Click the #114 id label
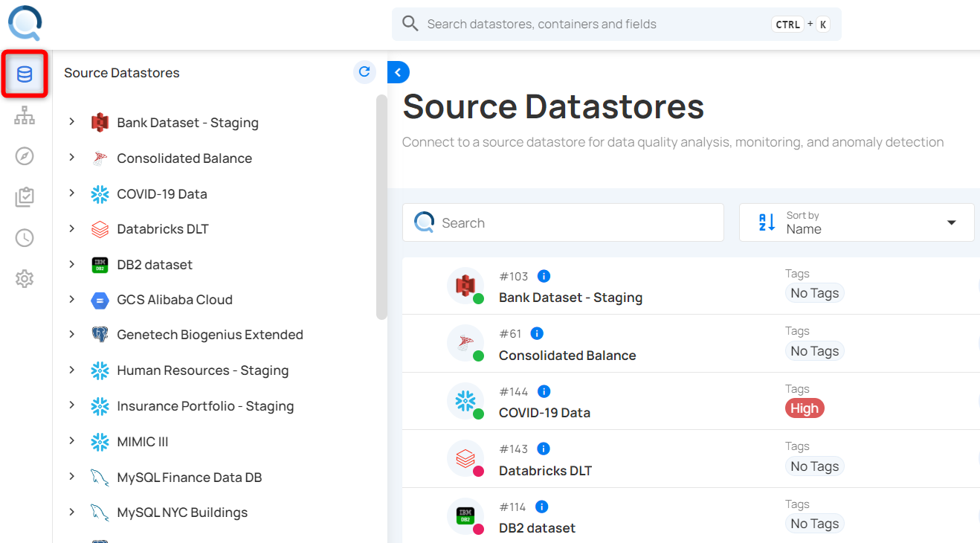The width and height of the screenshot is (980, 543). click(x=513, y=507)
